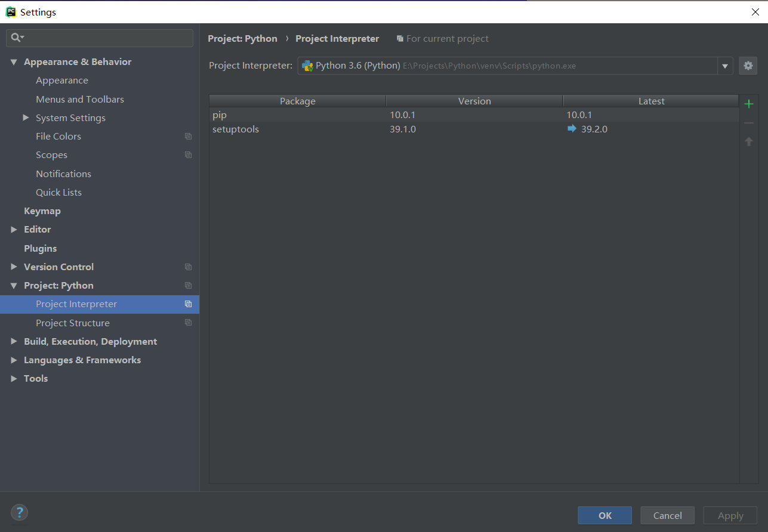Screen dimensions: 768x532
Task: Click the minus uninstall package icon
Action: 749,123
